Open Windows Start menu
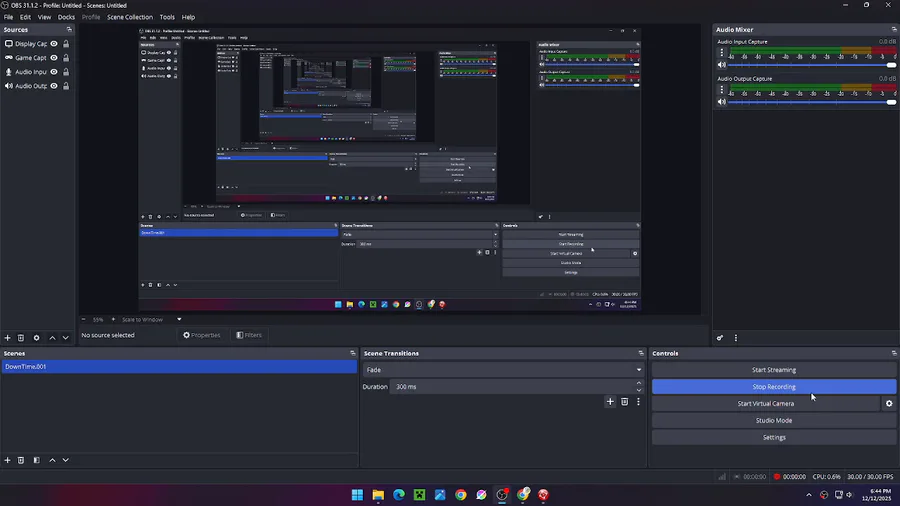900x506 pixels. click(357, 495)
